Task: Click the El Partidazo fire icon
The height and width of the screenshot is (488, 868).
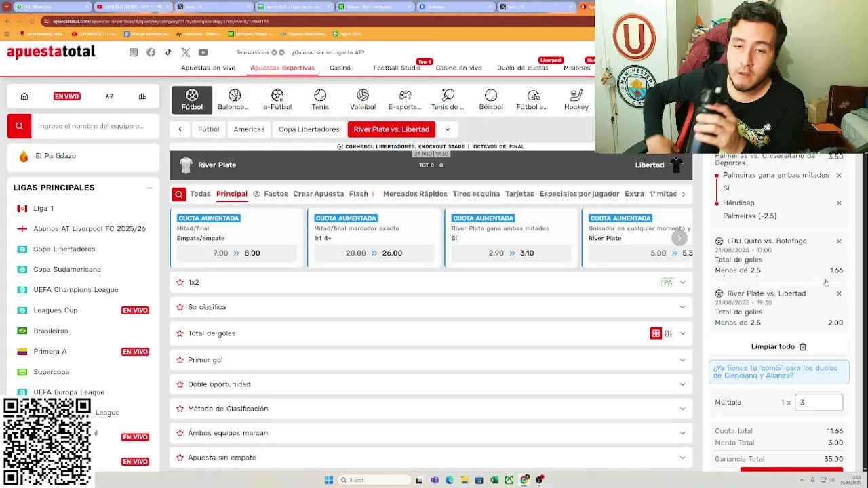Action: tap(24, 156)
